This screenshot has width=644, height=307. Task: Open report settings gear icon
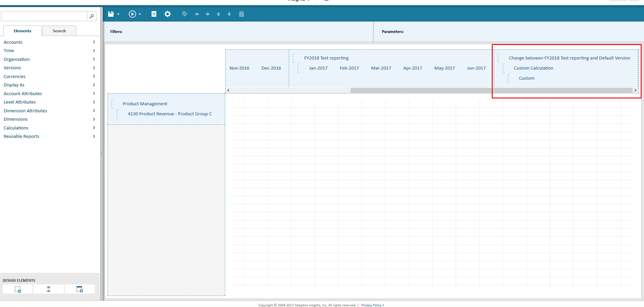tap(167, 14)
